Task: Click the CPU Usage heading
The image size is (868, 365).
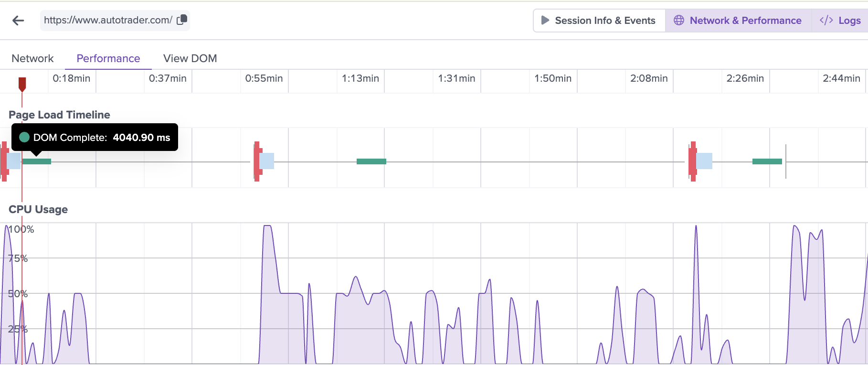Action: point(38,209)
